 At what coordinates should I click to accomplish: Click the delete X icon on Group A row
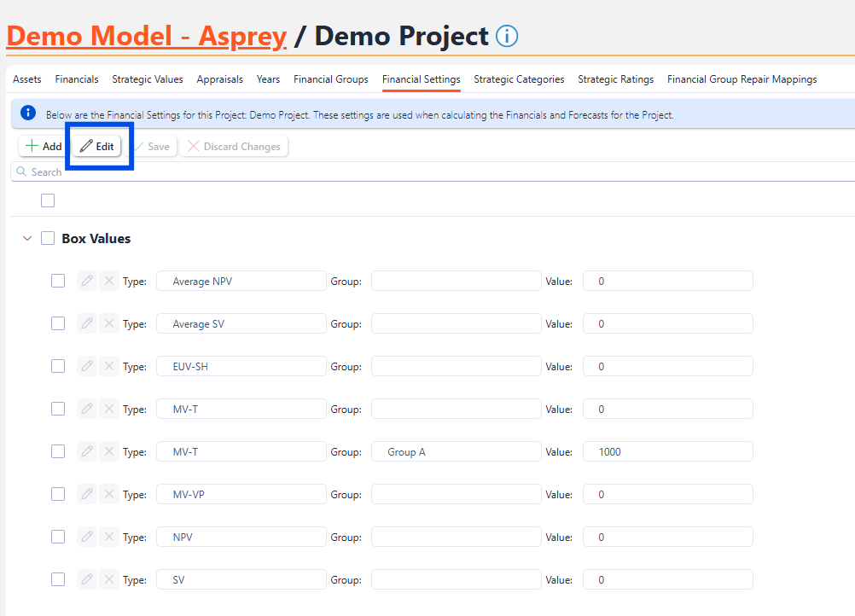tap(109, 451)
